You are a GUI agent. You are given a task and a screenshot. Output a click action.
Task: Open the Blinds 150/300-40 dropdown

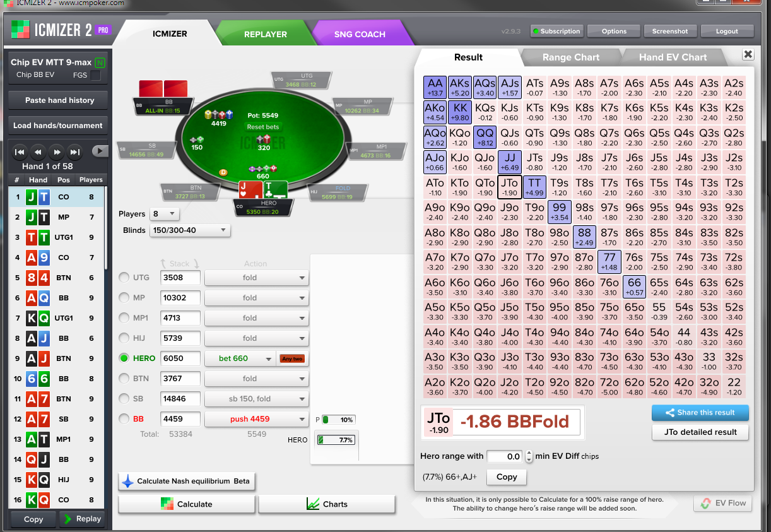(190, 230)
